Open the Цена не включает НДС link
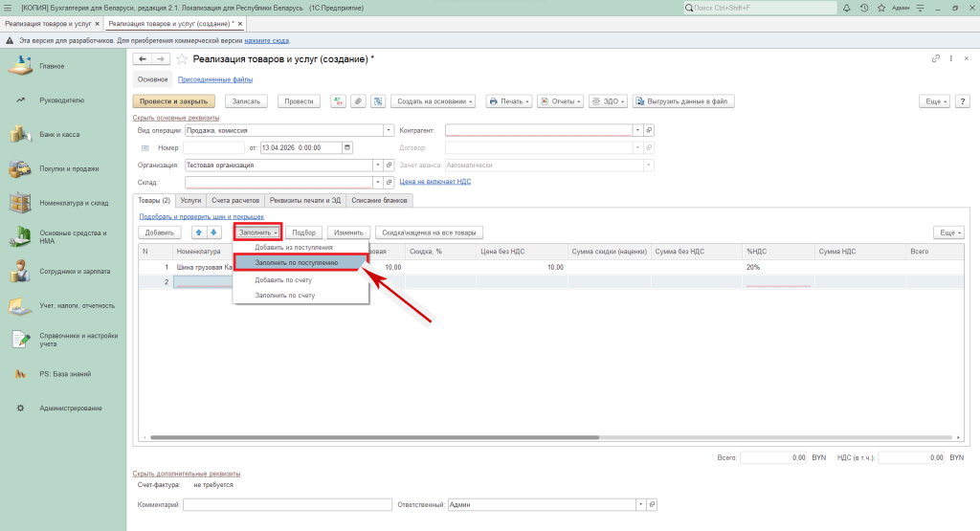 click(x=434, y=181)
